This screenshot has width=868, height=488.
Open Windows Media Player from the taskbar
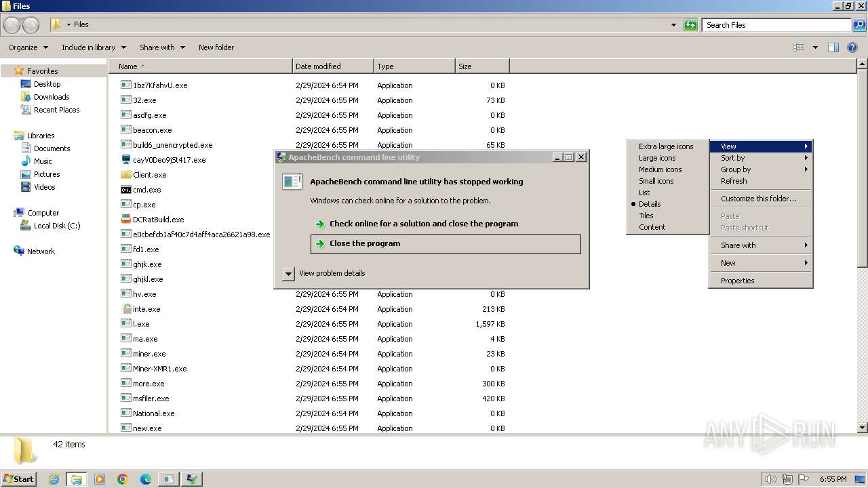point(100,479)
